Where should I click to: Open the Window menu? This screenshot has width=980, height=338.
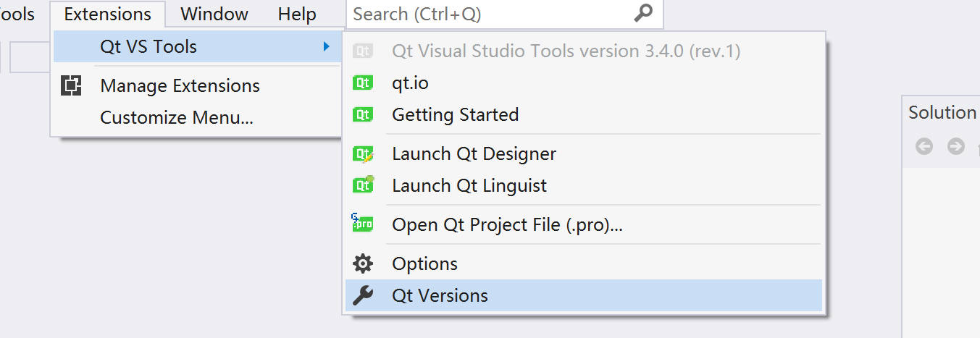pos(214,14)
